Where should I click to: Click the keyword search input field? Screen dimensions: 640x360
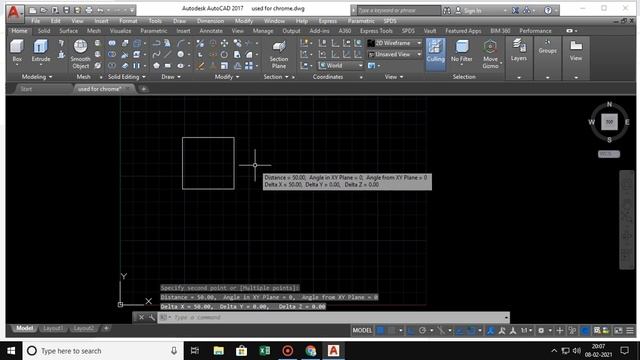point(399,10)
